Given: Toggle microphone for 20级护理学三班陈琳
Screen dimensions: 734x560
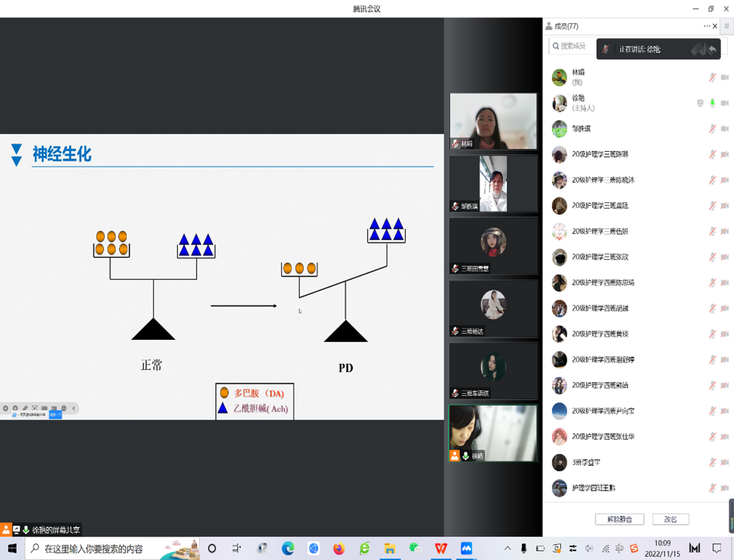Looking at the screenshot, I should (x=712, y=154).
